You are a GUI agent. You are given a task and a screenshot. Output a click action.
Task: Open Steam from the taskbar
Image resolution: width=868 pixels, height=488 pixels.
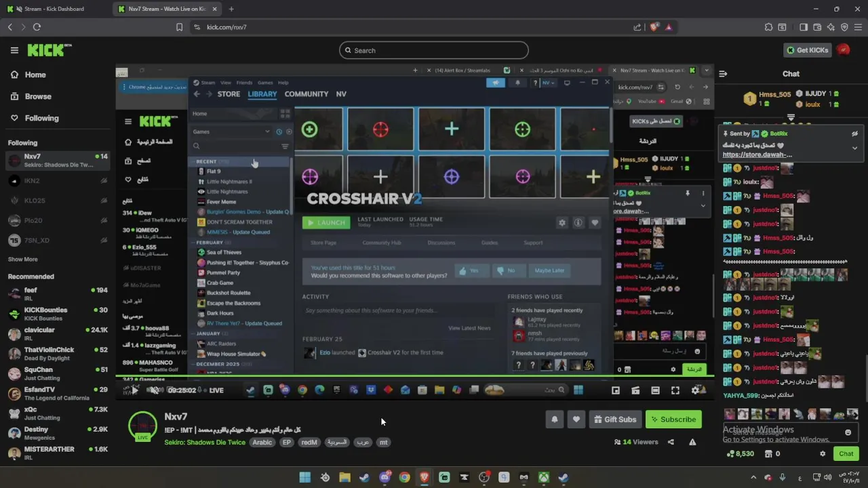coord(364,477)
